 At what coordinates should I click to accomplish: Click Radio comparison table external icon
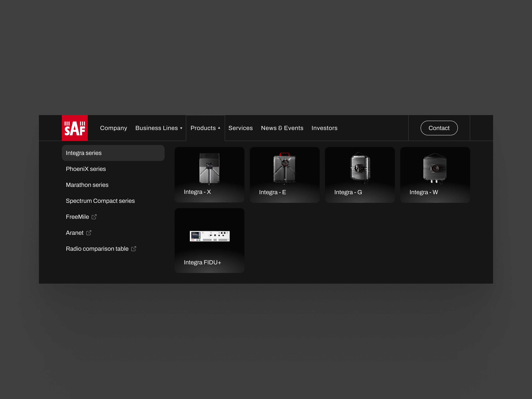pos(134,249)
